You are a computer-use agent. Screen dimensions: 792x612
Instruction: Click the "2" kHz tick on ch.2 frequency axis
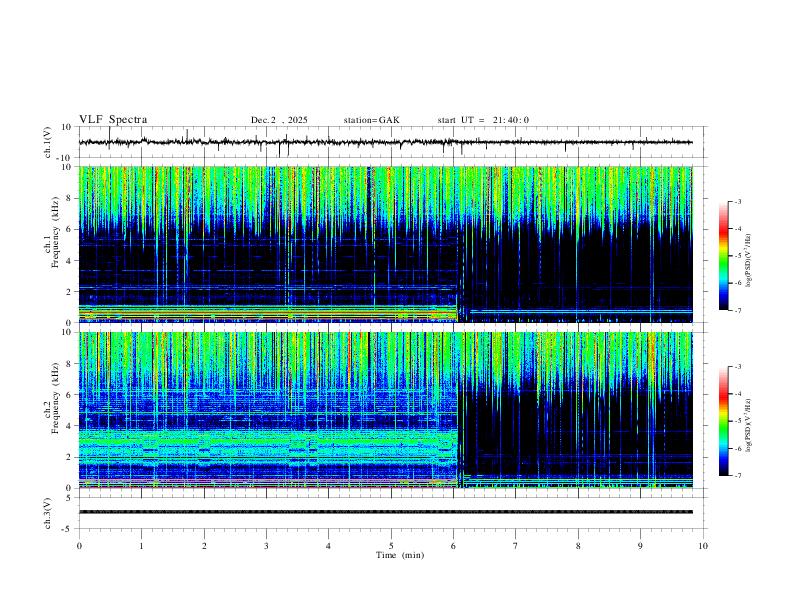point(70,457)
